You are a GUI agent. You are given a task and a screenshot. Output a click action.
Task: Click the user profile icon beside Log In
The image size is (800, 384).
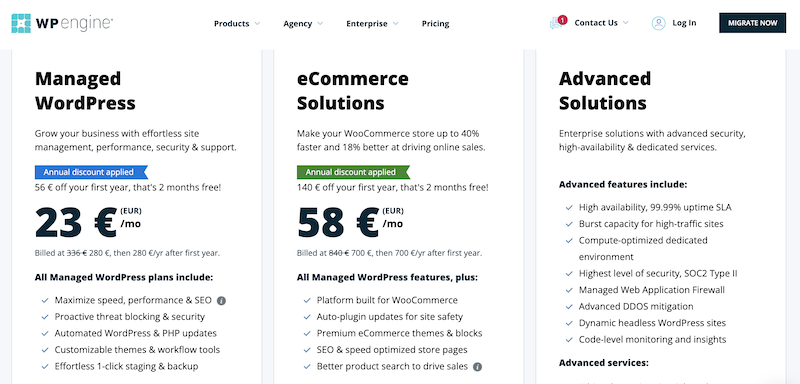coord(658,23)
